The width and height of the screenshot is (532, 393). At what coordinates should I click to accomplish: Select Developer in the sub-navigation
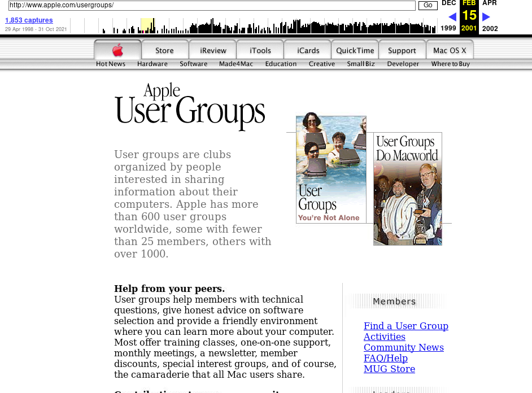[403, 64]
